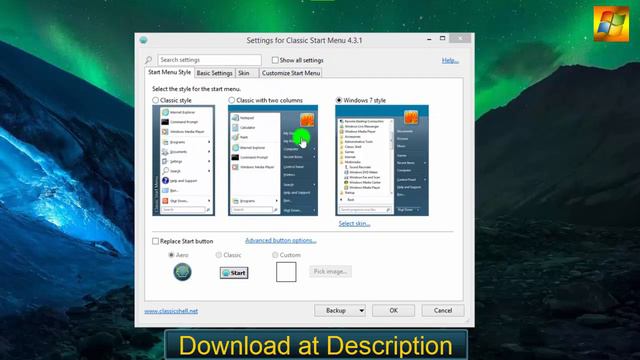This screenshot has height=360, width=640.
Task: Open the Select skin link
Action: (x=354, y=224)
